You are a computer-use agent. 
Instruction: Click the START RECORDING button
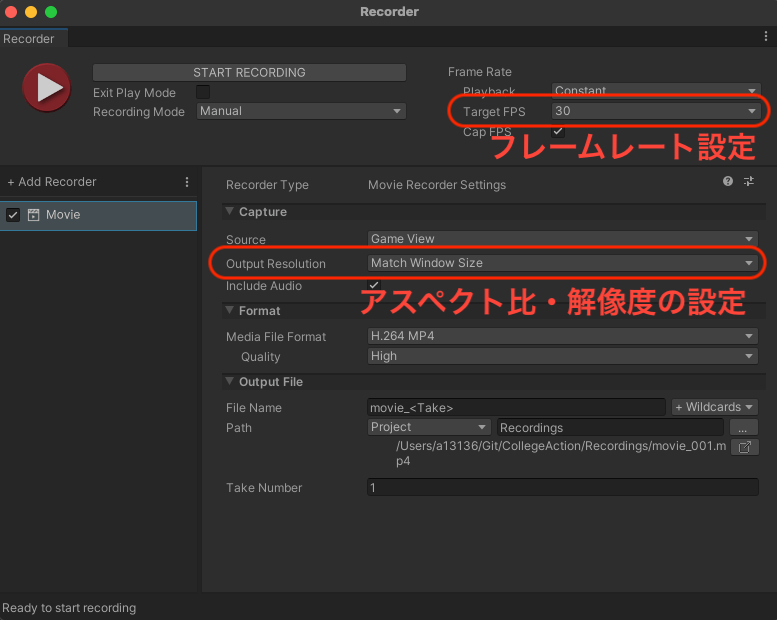click(249, 72)
